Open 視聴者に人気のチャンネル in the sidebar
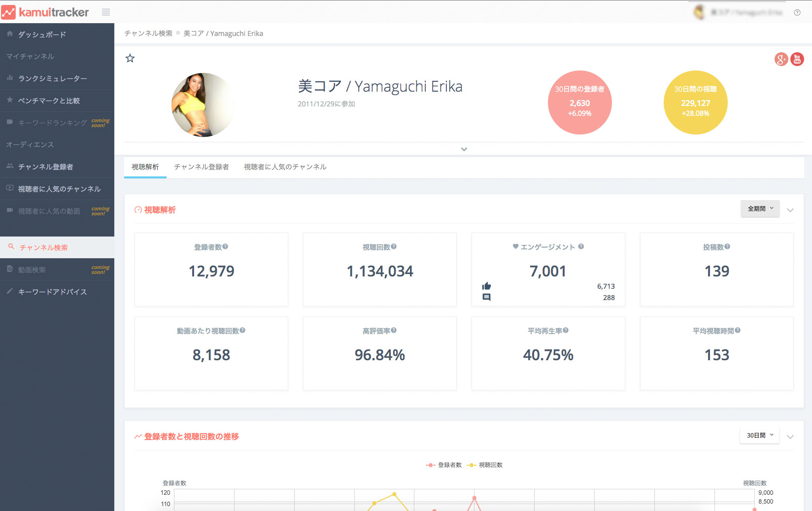The height and width of the screenshot is (511, 812). [x=57, y=189]
